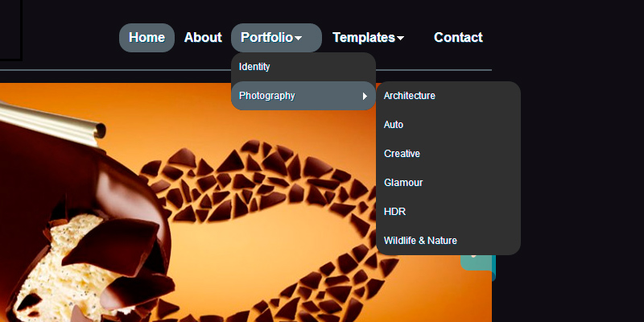This screenshot has width=644, height=322.
Task: Open the Creative photography category
Action: click(402, 154)
